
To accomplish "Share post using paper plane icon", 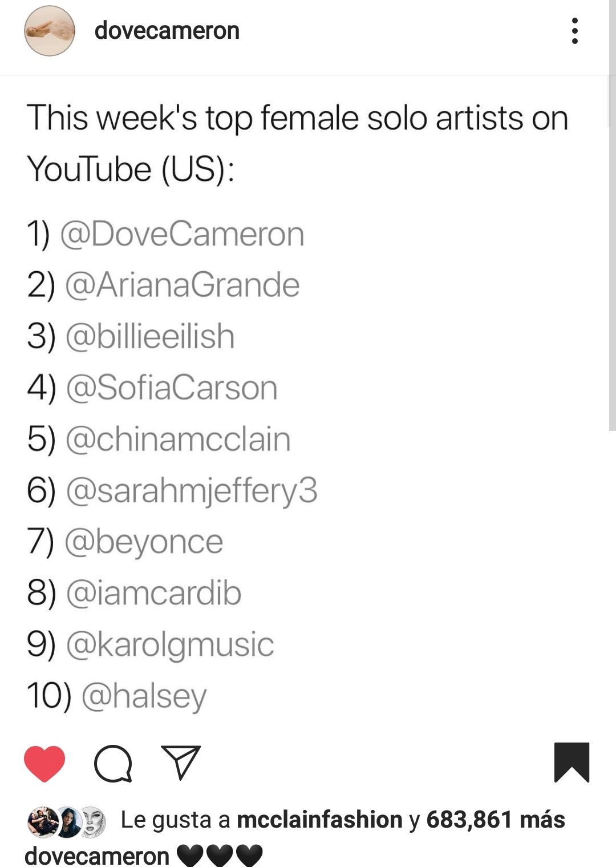I will point(181,763).
